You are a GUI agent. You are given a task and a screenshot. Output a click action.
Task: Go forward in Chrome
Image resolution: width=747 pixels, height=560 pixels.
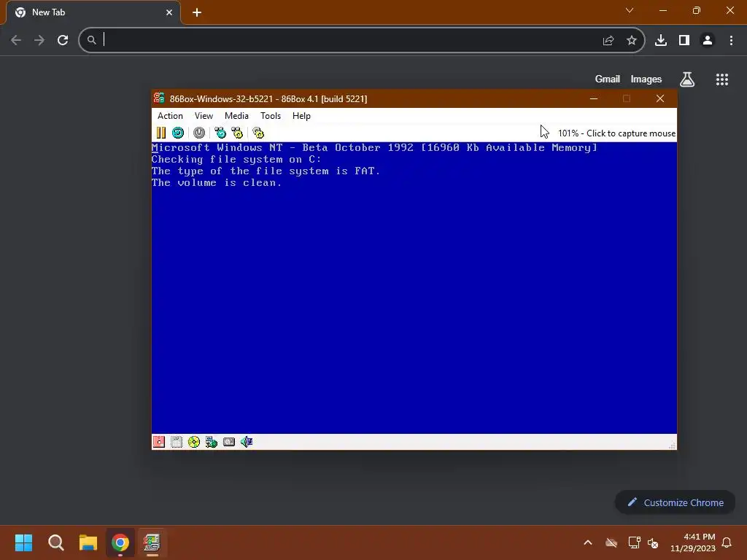tap(39, 40)
